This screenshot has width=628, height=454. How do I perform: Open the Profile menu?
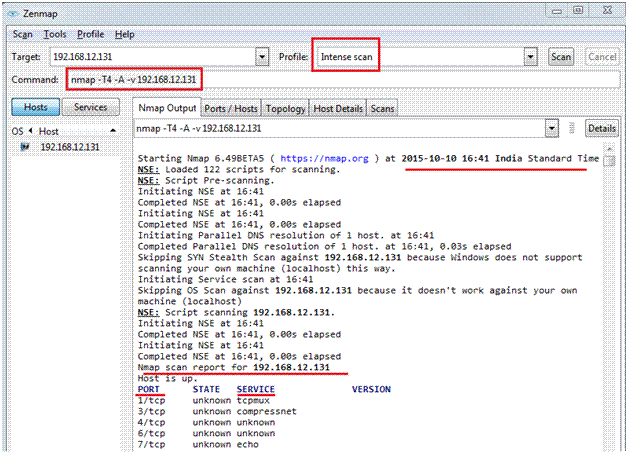click(x=91, y=34)
